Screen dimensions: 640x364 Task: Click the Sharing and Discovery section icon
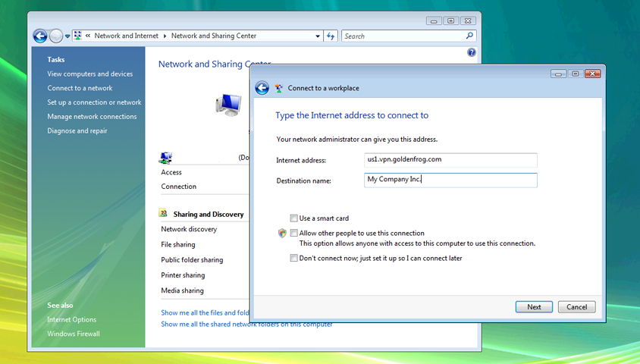tap(163, 214)
